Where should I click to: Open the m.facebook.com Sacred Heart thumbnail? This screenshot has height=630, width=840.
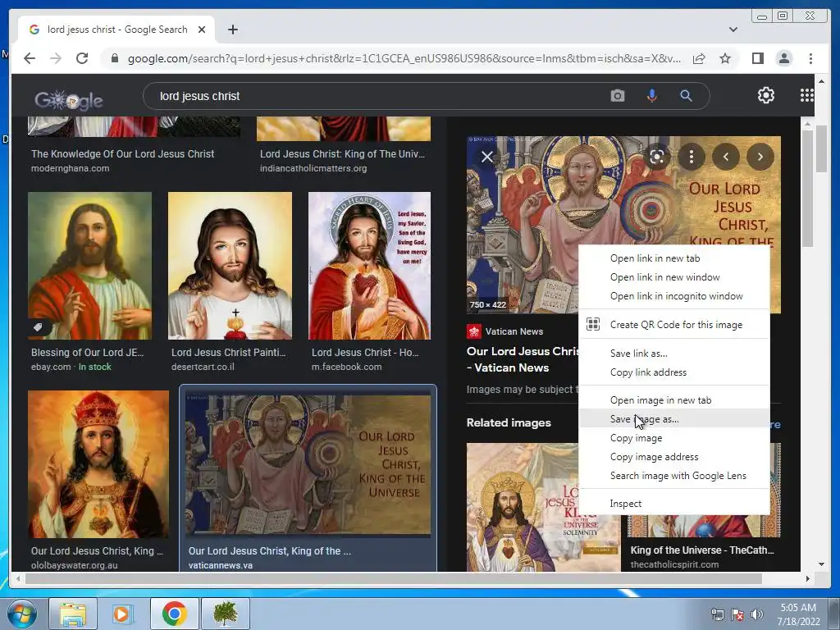point(370,266)
